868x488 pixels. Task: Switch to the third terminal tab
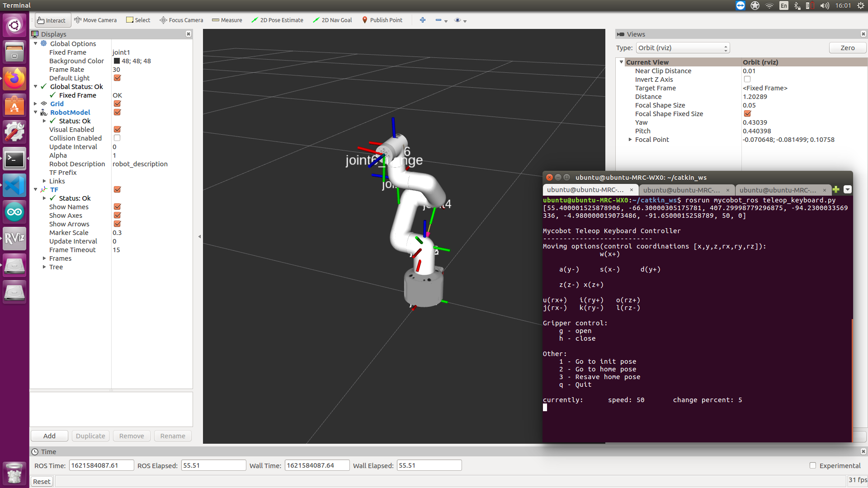pos(778,190)
